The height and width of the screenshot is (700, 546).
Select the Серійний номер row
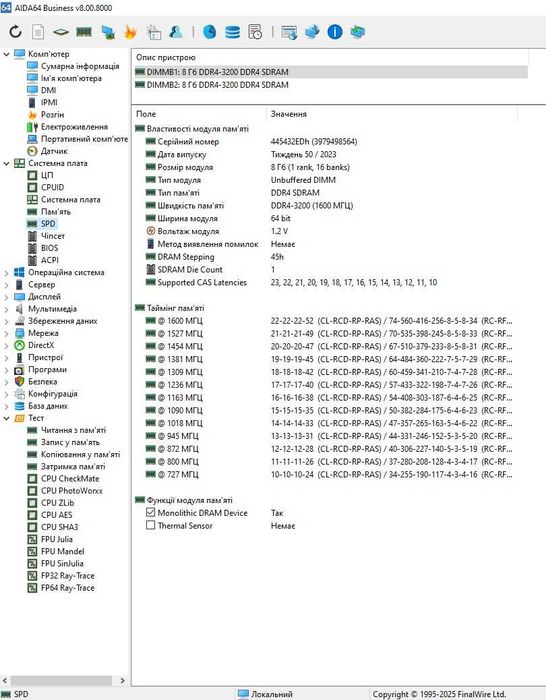[x=330, y=142]
